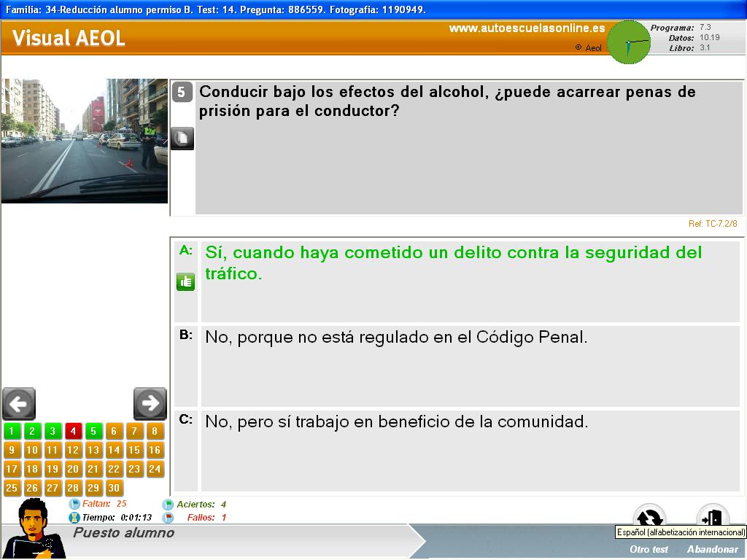Click the Familia title bar text
The image size is (747, 560).
click(x=216, y=9)
